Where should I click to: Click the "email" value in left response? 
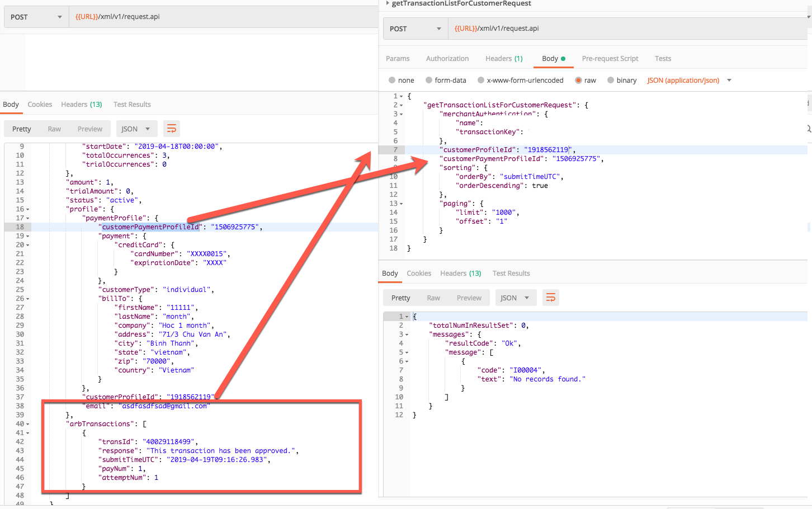pyautogui.click(x=164, y=406)
